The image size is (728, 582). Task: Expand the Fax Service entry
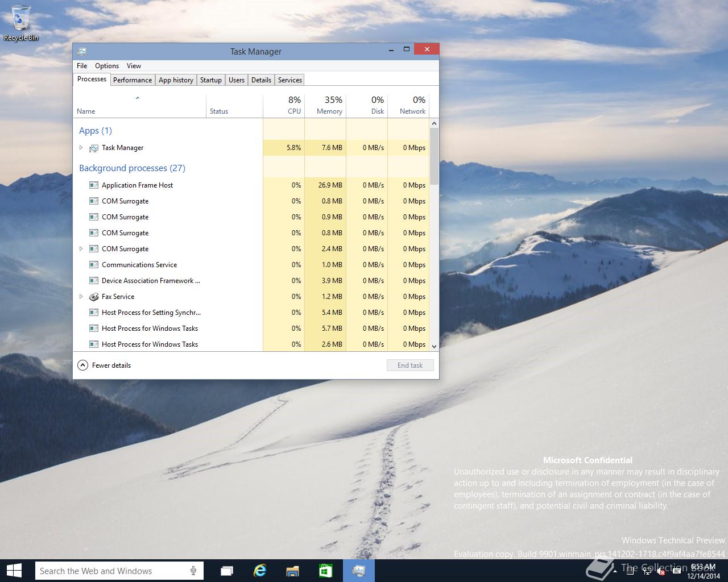click(x=81, y=297)
